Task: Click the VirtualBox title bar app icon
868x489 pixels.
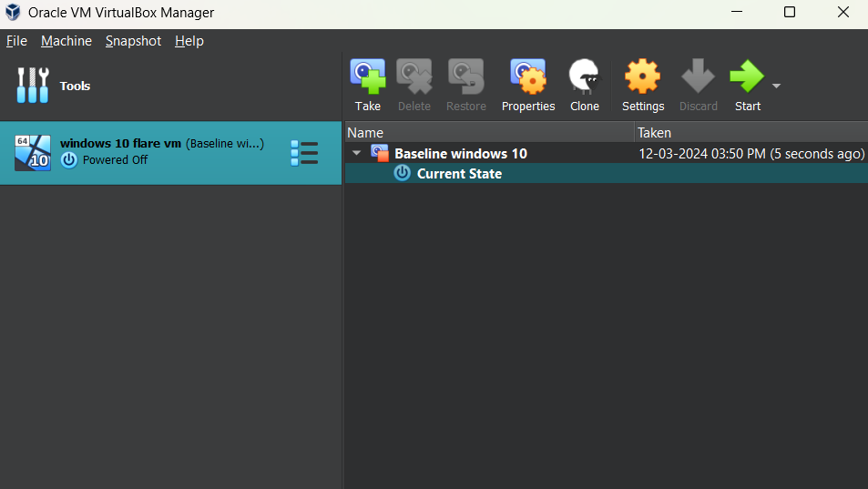Action: [x=13, y=12]
